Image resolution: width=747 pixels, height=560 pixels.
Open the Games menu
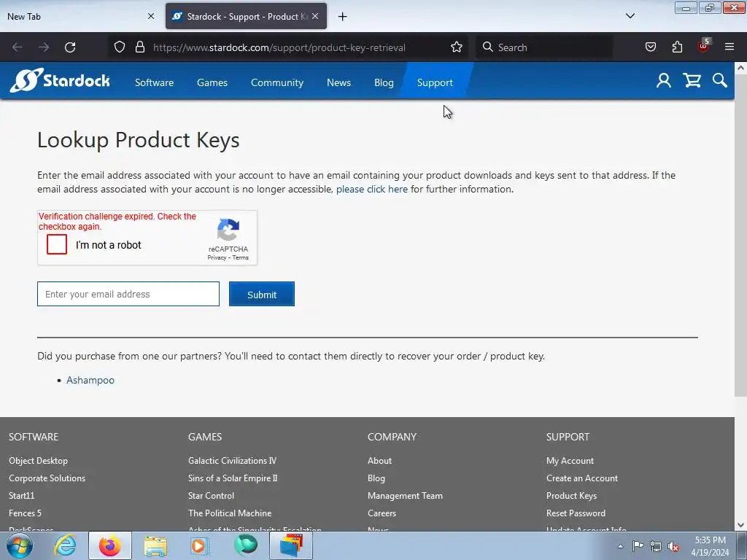(212, 82)
